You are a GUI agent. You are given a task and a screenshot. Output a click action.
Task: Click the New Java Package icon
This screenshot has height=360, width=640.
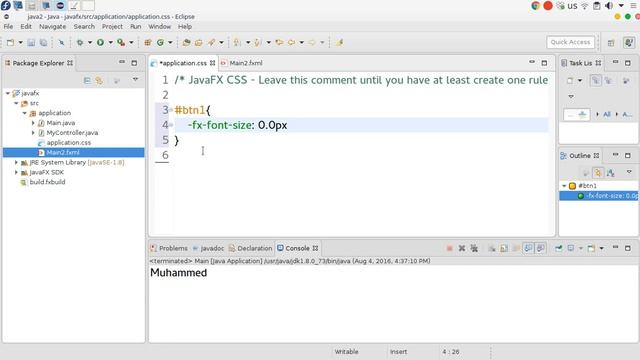(148, 42)
